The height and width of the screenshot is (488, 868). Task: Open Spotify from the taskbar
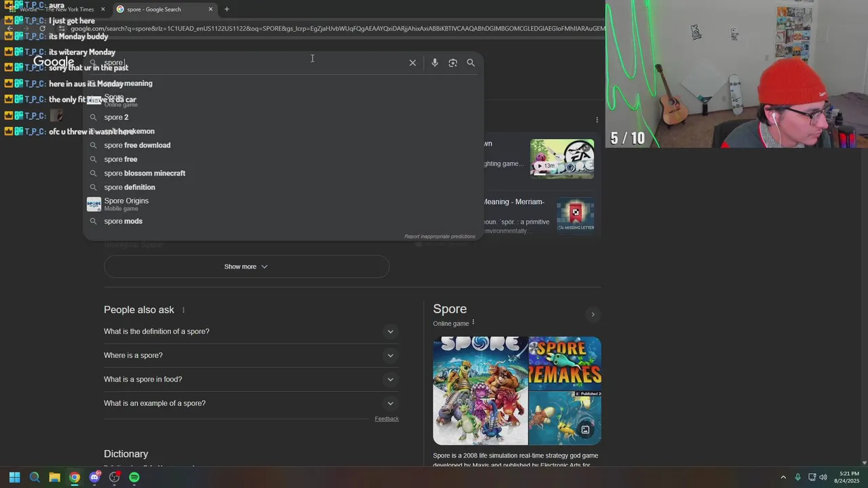(x=134, y=477)
